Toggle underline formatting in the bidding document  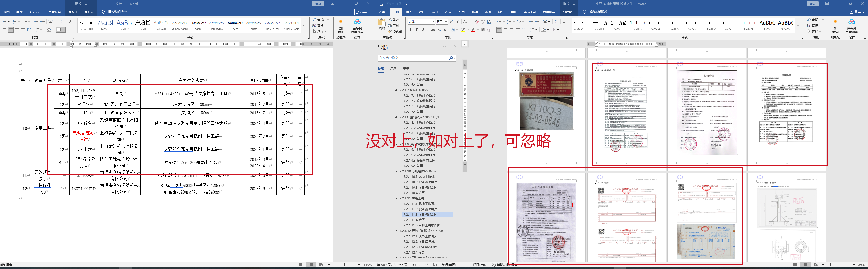(423, 30)
